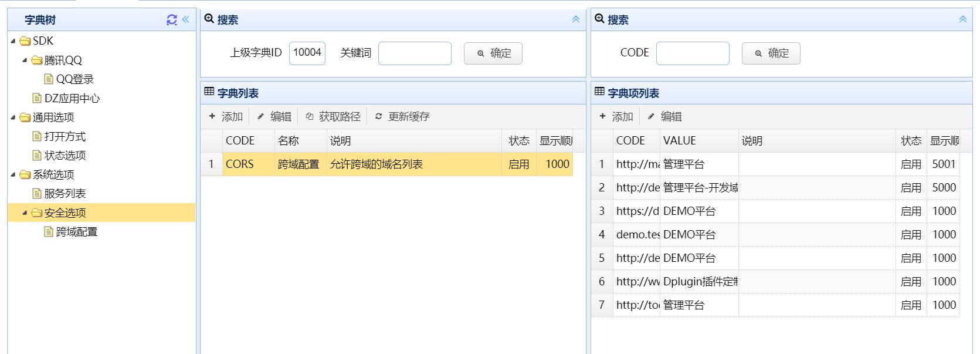The height and width of the screenshot is (354, 980).
Task: Click the 5001 display order cell
Action: pyautogui.click(x=943, y=164)
